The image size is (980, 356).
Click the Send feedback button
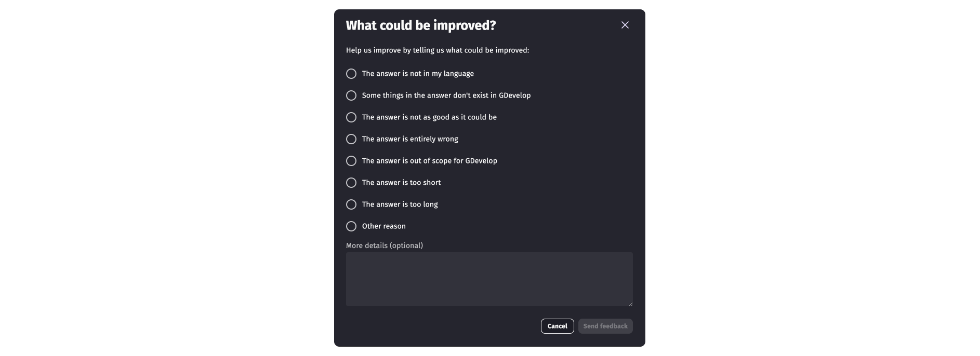(605, 326)
